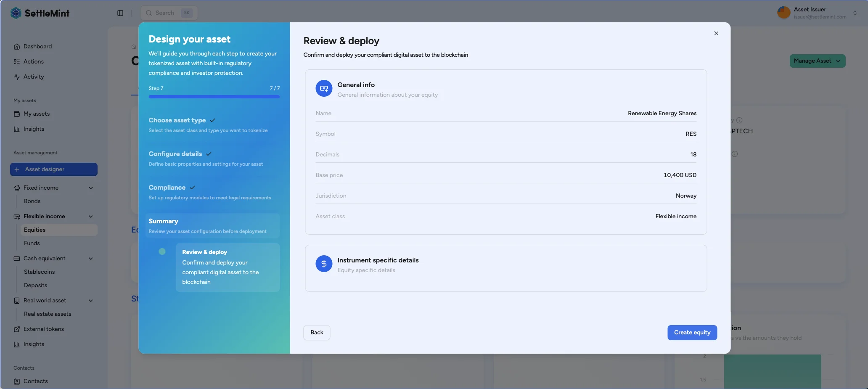Click the General info card icon
868x389 pixels.
324,89
